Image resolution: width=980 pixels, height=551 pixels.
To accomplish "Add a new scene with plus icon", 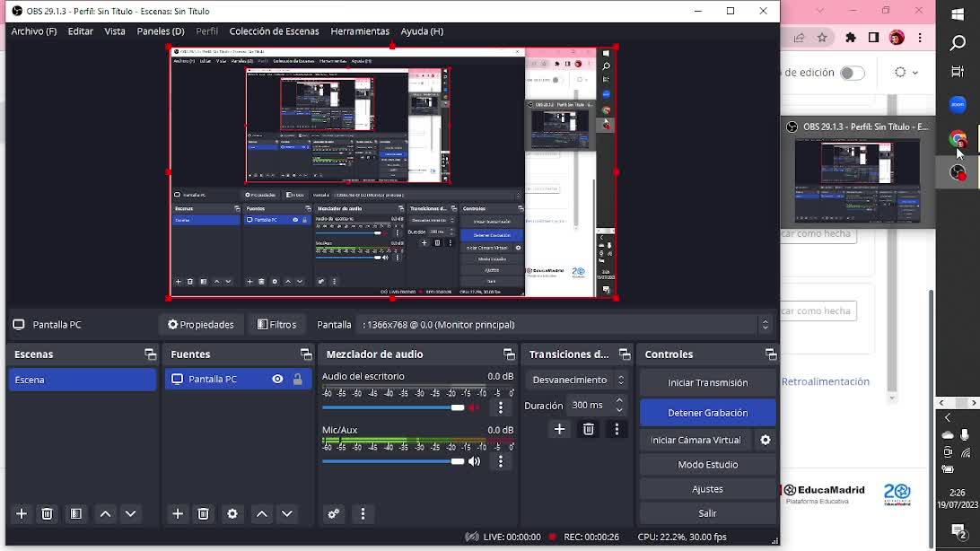I will tap(22, 513).
